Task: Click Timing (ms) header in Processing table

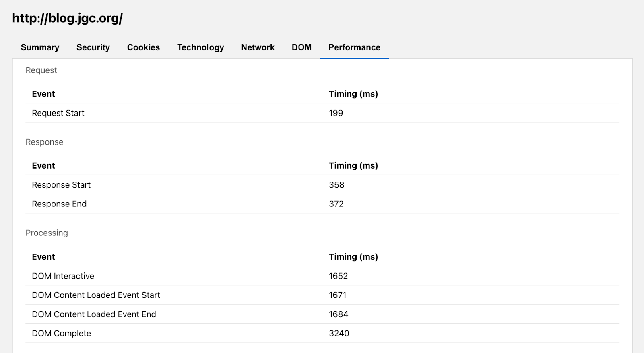Action: click(353, 257)
